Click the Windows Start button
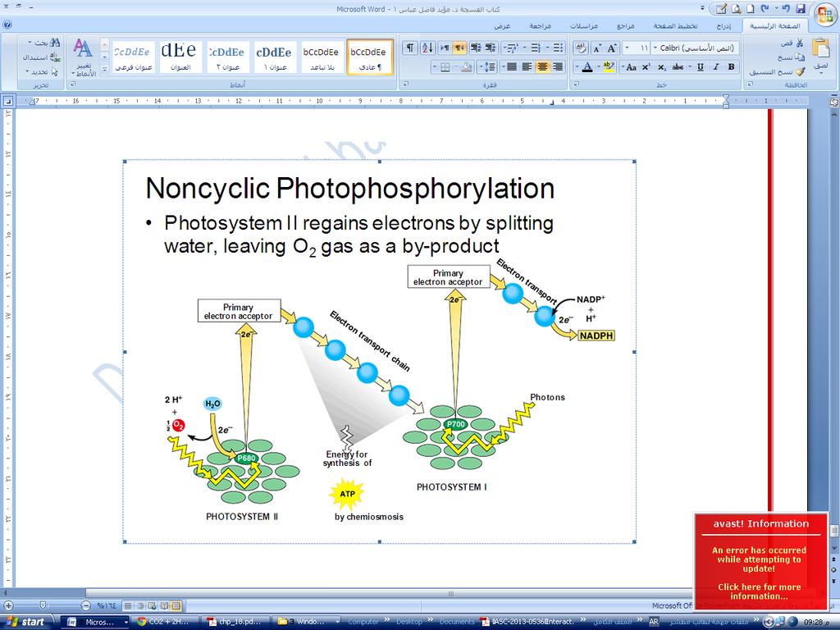 point(27,622)
